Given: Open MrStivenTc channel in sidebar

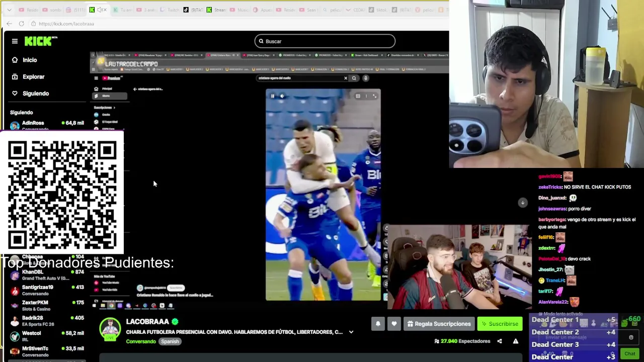Looking at the screenshot, I should click(46, 351).
